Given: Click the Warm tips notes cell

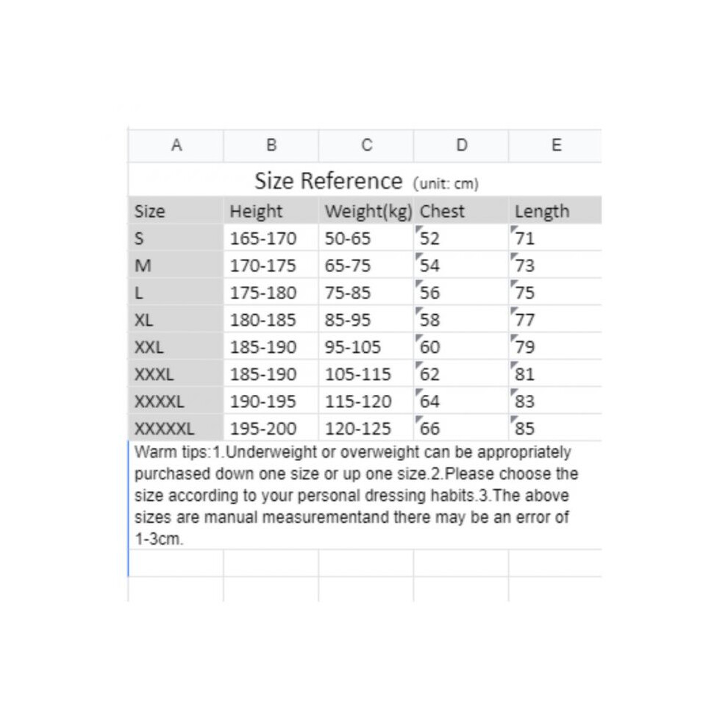Looking at the screenshot, I should 365,496.
